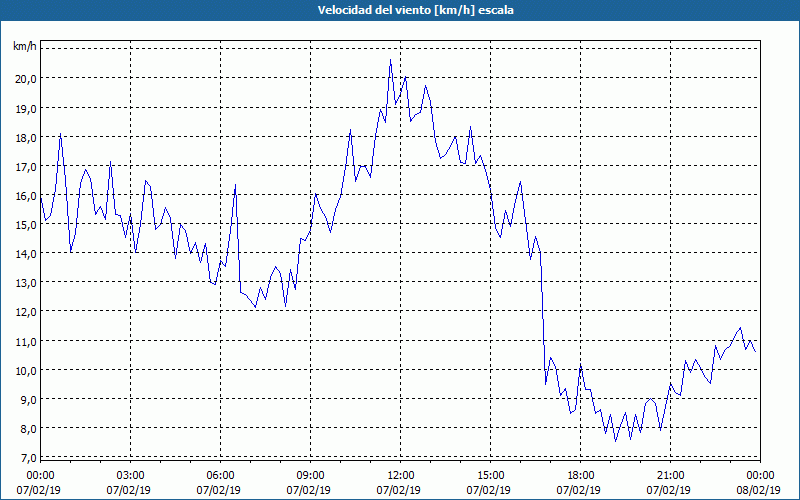Select the '18,0' y-axis label

pos(25,138)
